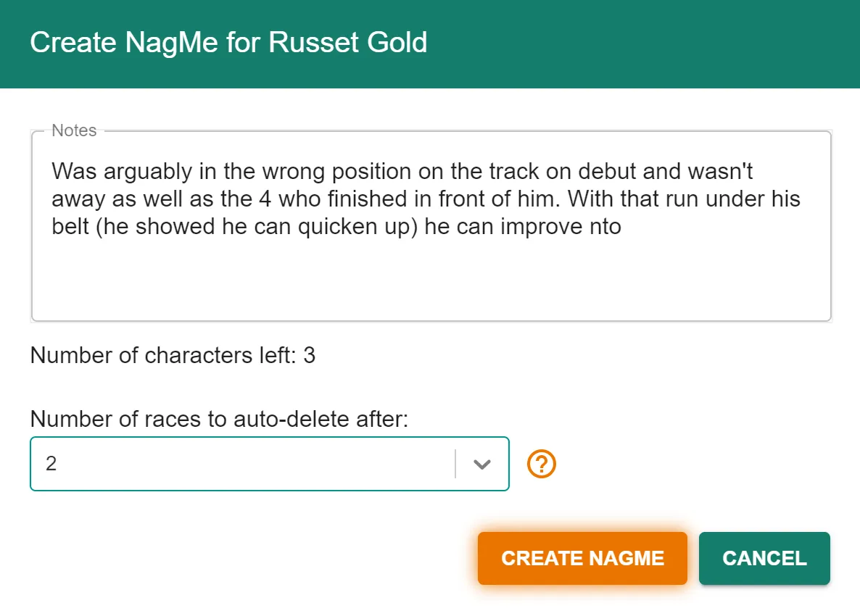The height and width of the screenshot is (616, 860).
Task: Select the value 2 in the dropdown
Action: pos(51,464)
